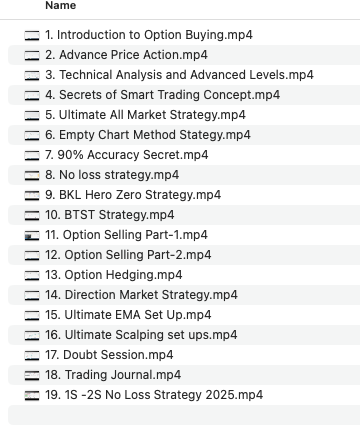
Task: Click the video icon for No loss strategy.mp4
Action: pyautogui.click(x=32, y=175)
